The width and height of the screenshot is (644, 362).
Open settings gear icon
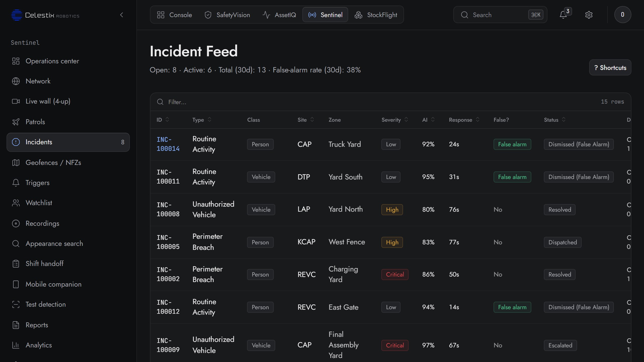tap(589, 15)
